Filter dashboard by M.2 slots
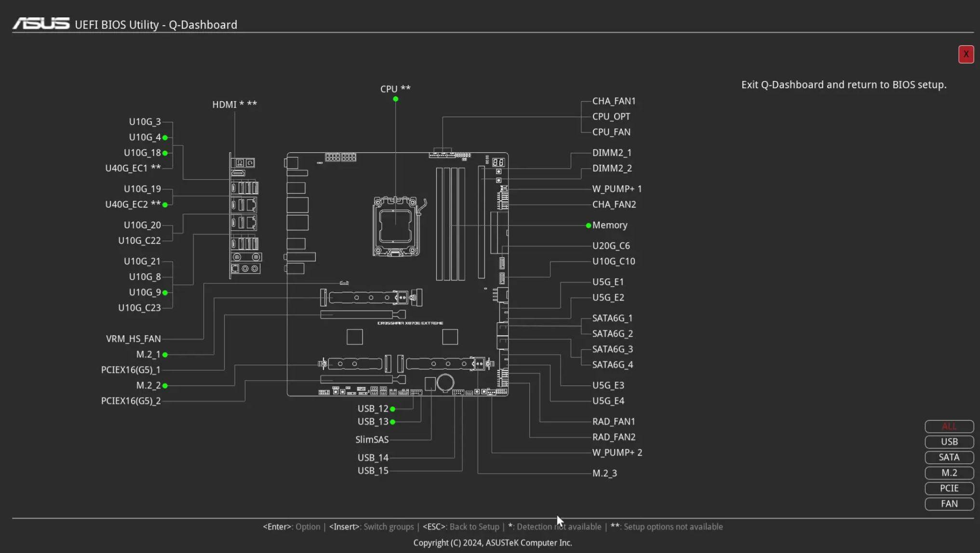This screenshot has width=980, height=553. 949,473
